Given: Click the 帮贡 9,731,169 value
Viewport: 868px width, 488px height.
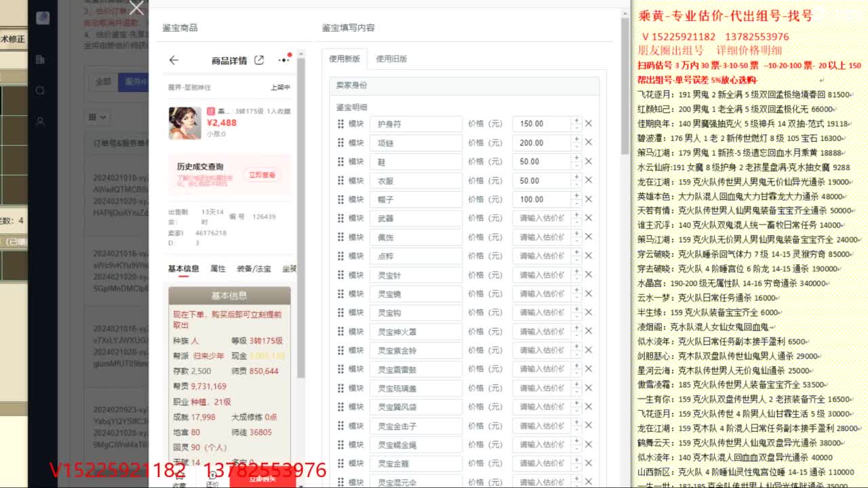Looking at the screenshot, I should pos(208,386).
